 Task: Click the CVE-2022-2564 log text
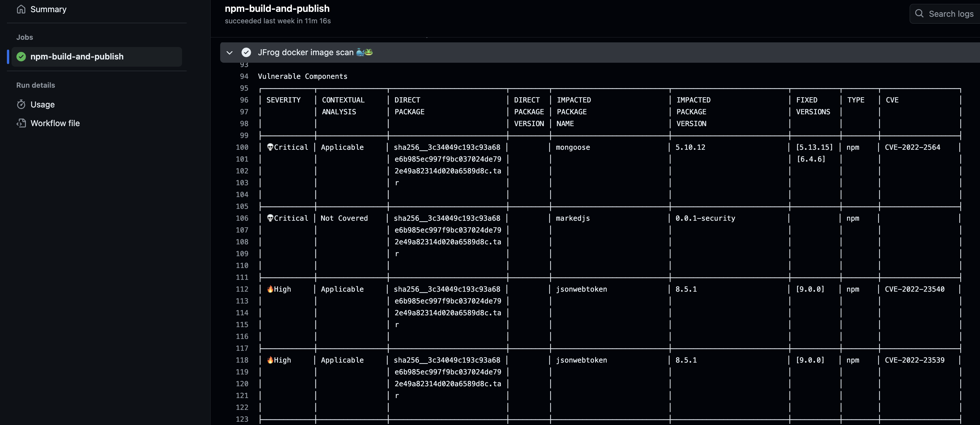tap(912, 147)
